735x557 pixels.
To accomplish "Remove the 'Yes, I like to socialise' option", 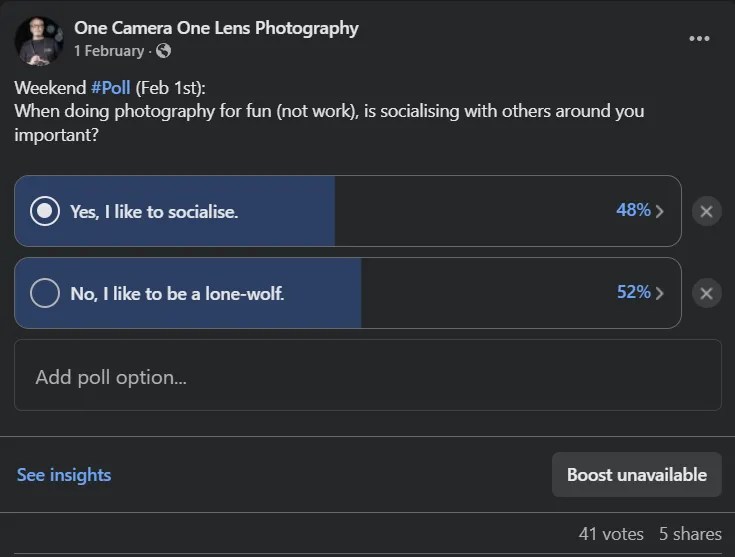I will [706, 212].
